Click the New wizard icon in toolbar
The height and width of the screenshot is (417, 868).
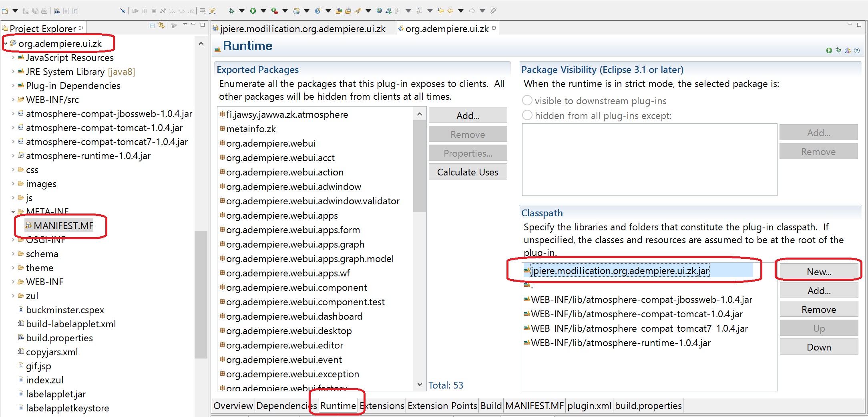pos(5,11)
